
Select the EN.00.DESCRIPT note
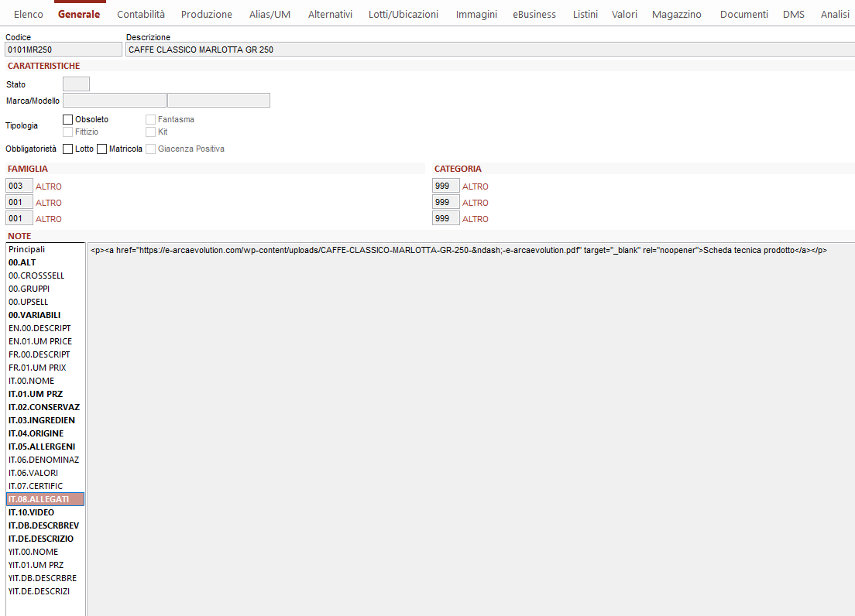point(39,328)
